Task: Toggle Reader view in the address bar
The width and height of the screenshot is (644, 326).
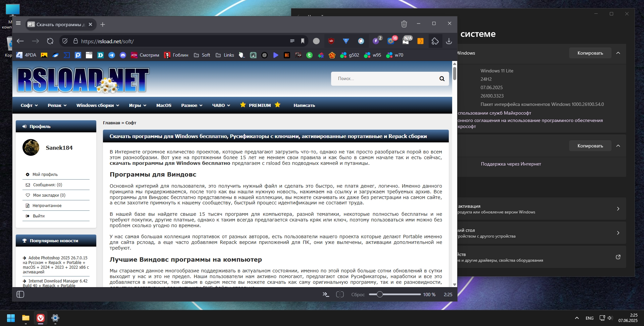Action: (x=292, y=41)
